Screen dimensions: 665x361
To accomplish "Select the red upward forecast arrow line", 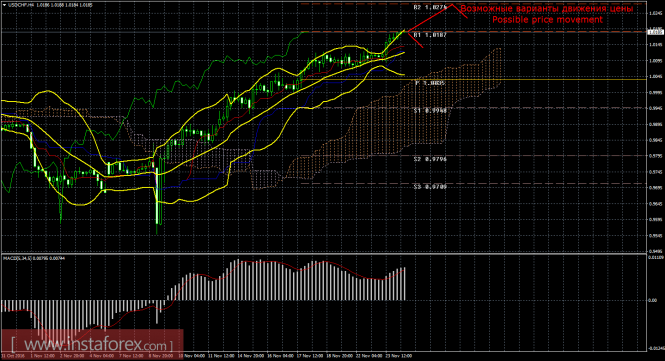I will [438, 18].
